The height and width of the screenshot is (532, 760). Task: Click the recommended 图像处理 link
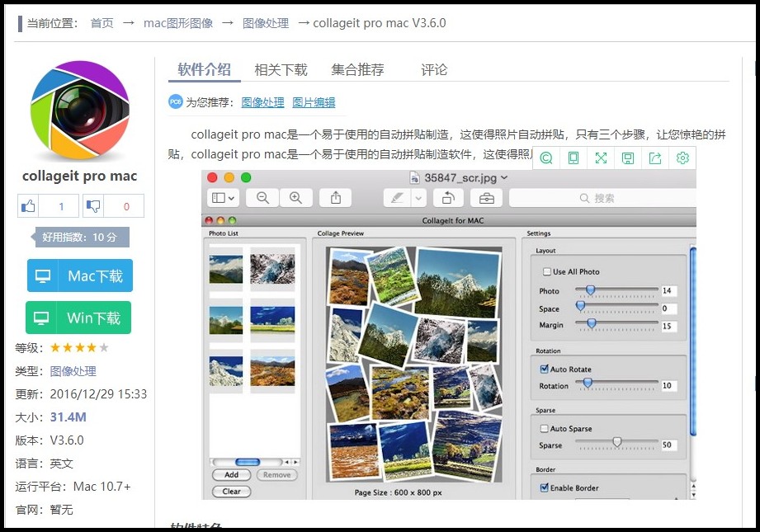coord(262,102)
